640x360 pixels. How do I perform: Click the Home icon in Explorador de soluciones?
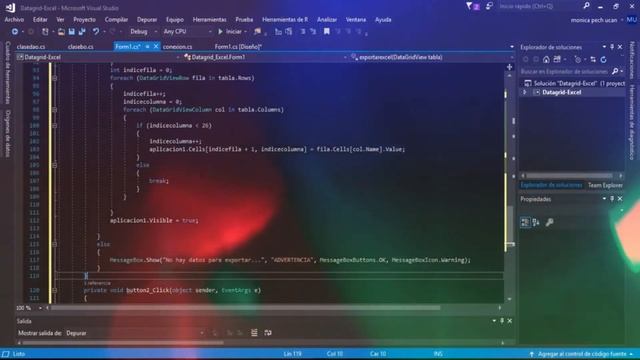[546, 60]
